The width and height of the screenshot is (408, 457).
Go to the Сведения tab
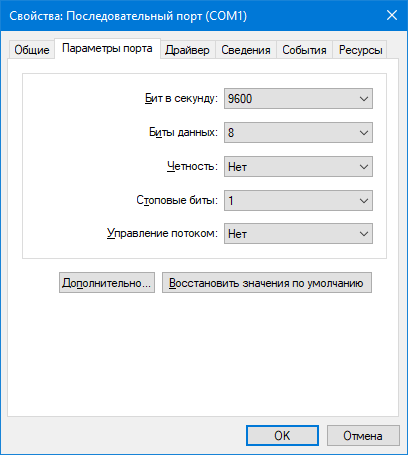click(x=246, y=50)
